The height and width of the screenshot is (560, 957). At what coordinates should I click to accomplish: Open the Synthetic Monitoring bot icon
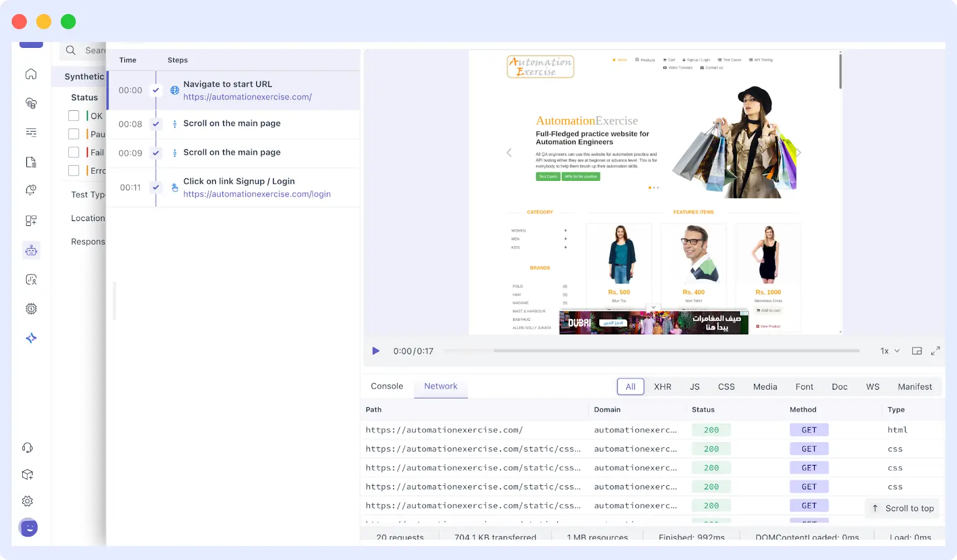[x=30, y=250]
